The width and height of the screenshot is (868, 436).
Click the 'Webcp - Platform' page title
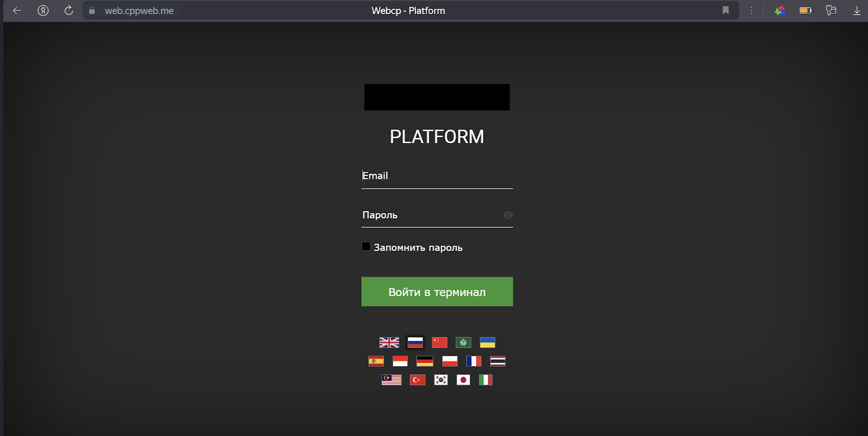tap(409, 11)
